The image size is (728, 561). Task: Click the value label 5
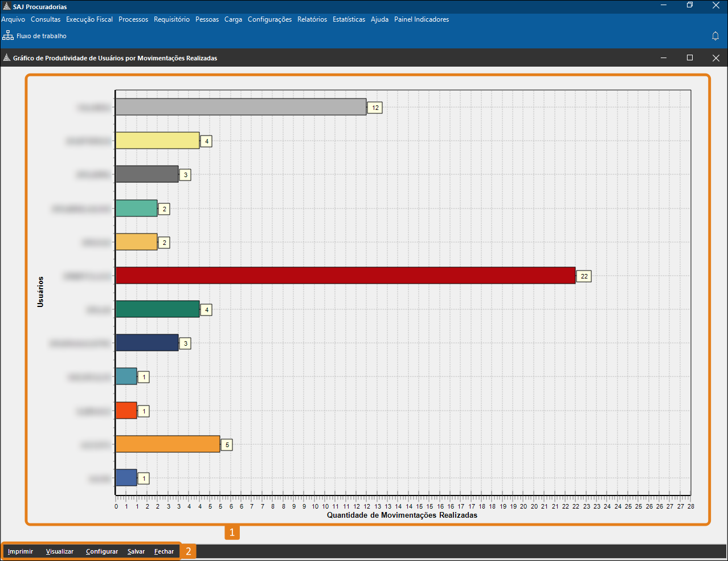[227, 445]
